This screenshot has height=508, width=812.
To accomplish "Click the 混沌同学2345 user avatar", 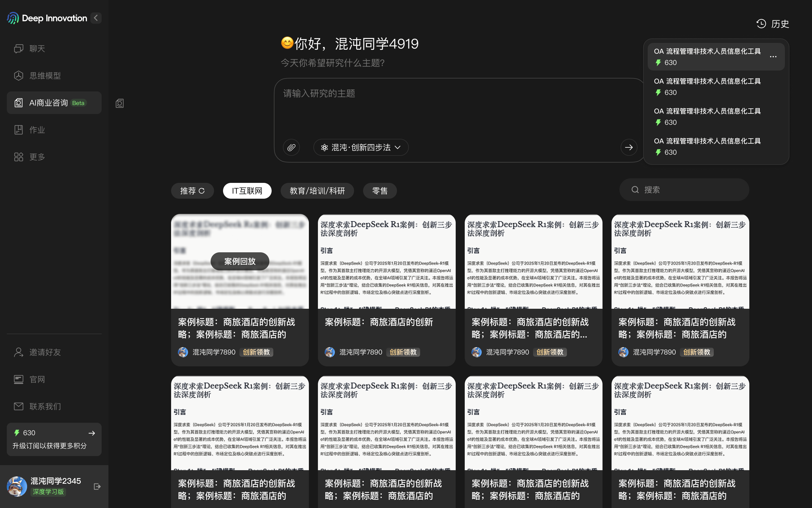I will (x=17, y=486).
